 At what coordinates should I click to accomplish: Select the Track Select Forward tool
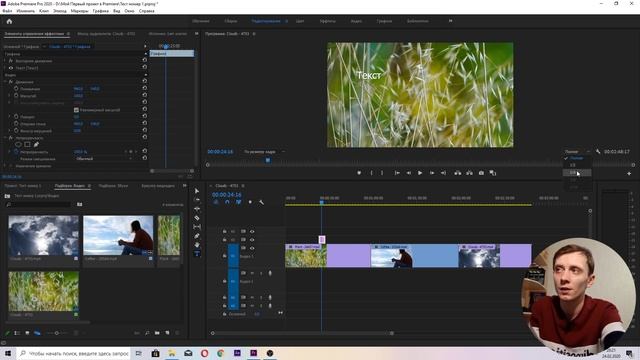coord(197,200)
